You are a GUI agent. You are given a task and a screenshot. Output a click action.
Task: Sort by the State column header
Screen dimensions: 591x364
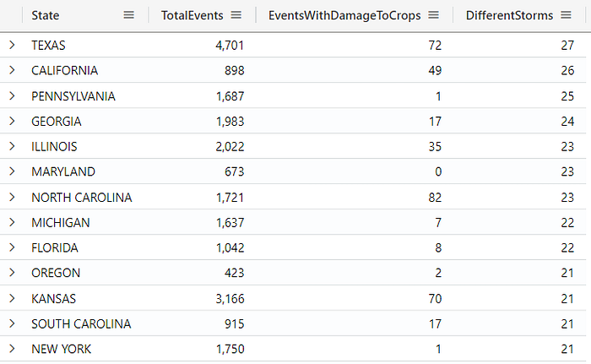coord(46,15)
